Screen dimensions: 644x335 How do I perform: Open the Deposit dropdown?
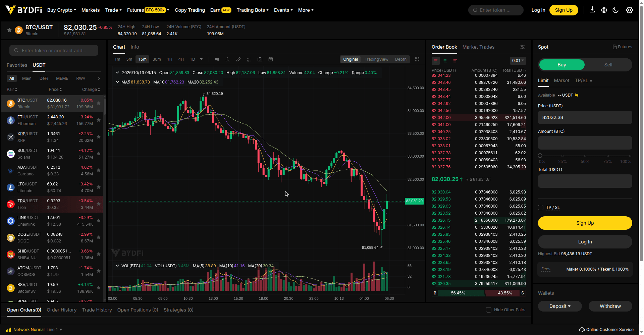click(560, 306)
